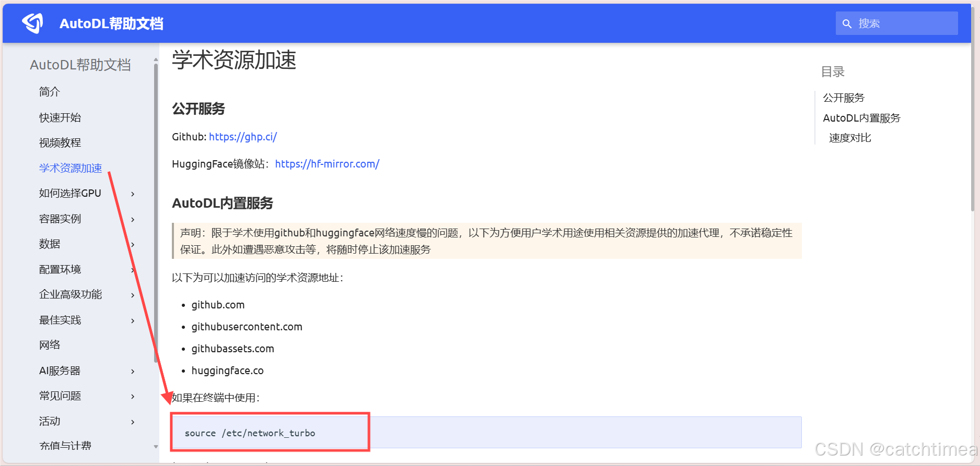Jump to 速度对比 in table of contents

(x=850, y=138)
